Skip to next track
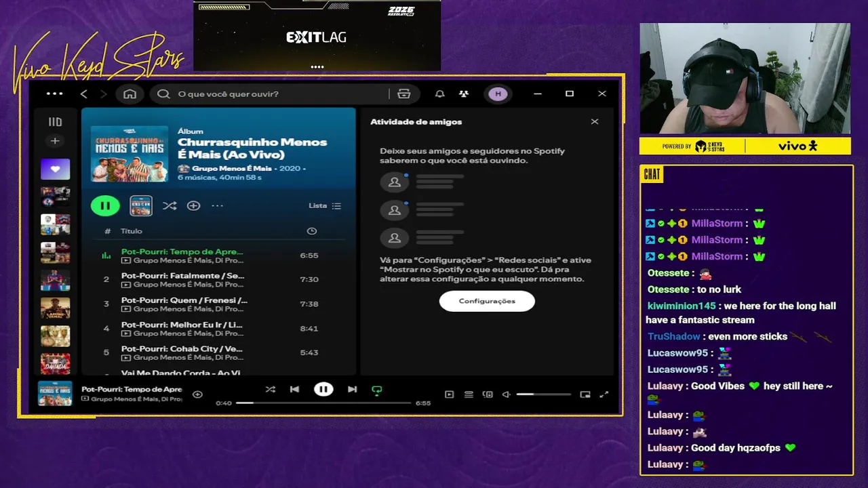Image resolution: width=868 pixels, height=488 pixels. coord(352,389)
